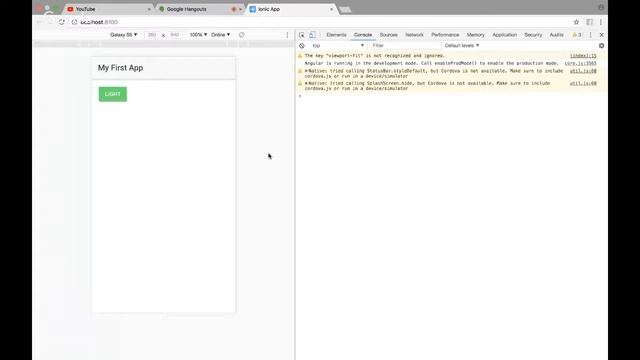This screenshot has width=640, height=360.
Task: Click the site info icon in address bar
Action: coord(74,22)
